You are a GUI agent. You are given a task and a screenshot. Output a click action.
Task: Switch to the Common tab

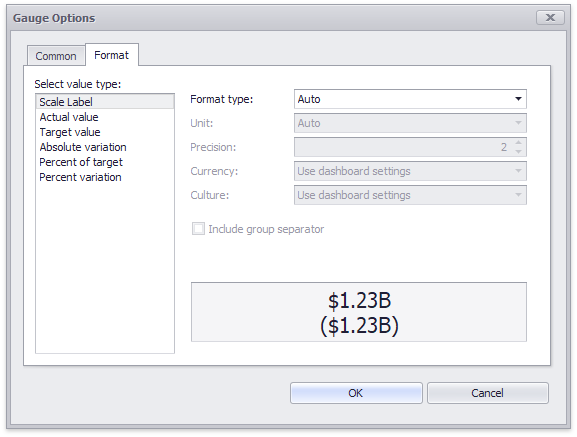pyautogui.click(x=56, y=56)
